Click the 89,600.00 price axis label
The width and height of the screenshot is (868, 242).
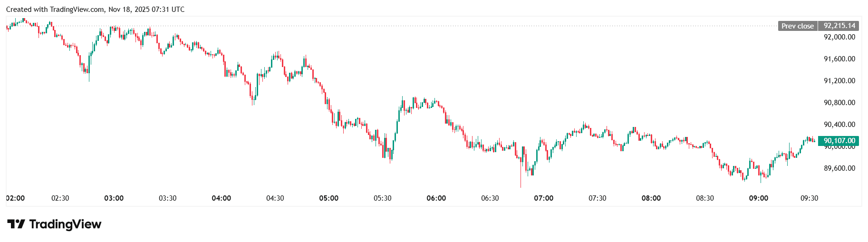coord(839,168)
